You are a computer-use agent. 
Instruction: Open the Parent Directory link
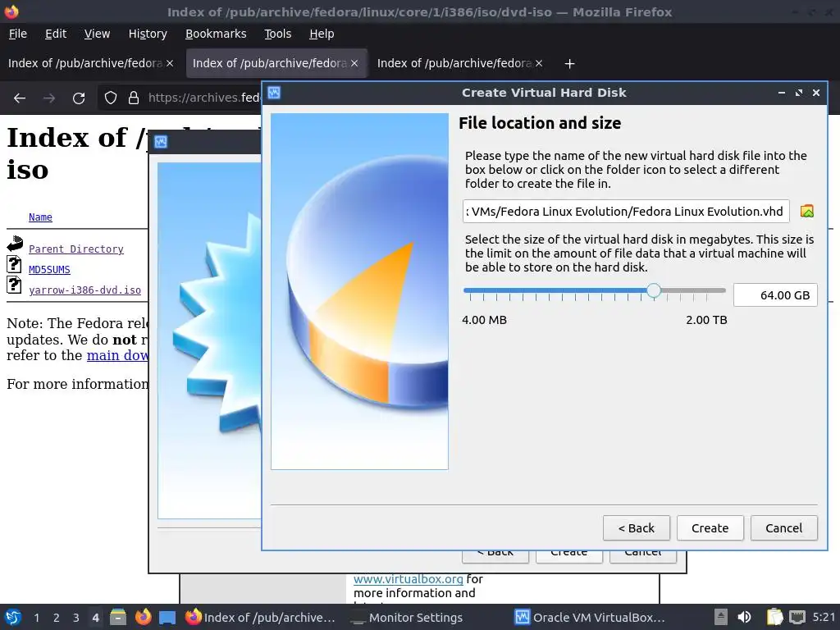(76, 249)
